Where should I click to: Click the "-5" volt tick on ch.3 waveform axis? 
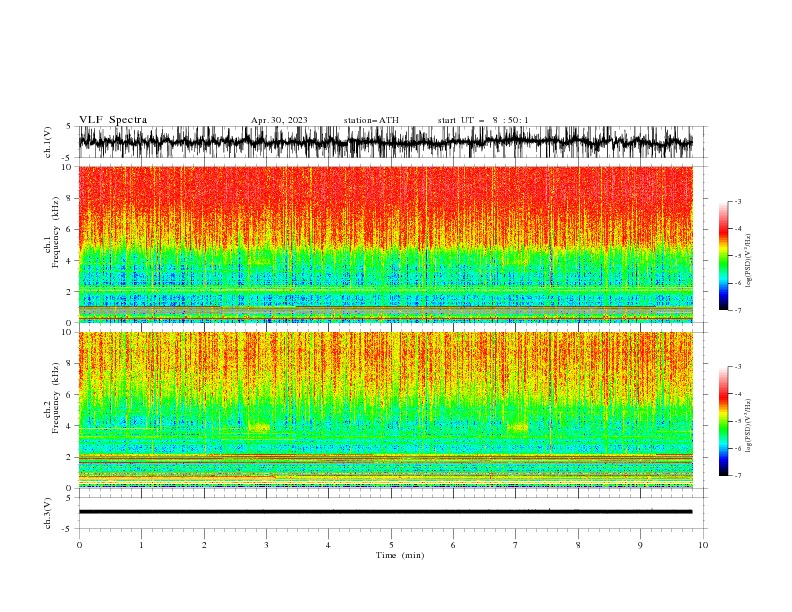[x=68, y=529]
